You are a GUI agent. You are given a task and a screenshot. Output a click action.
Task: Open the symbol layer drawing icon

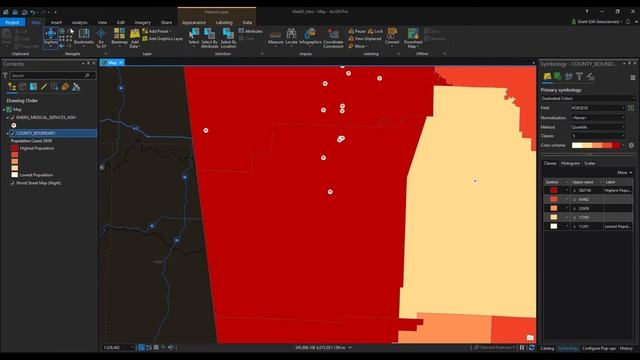point(569,76)
